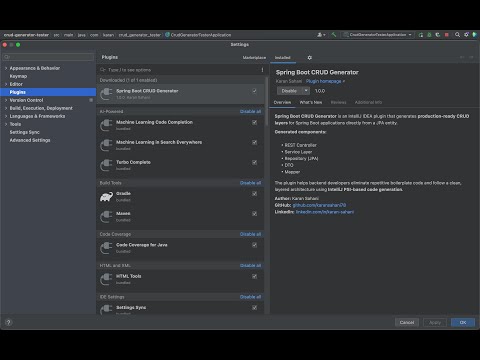Open the Reviews tab
This screenshot has height=360, width=480.
point(338,102)
